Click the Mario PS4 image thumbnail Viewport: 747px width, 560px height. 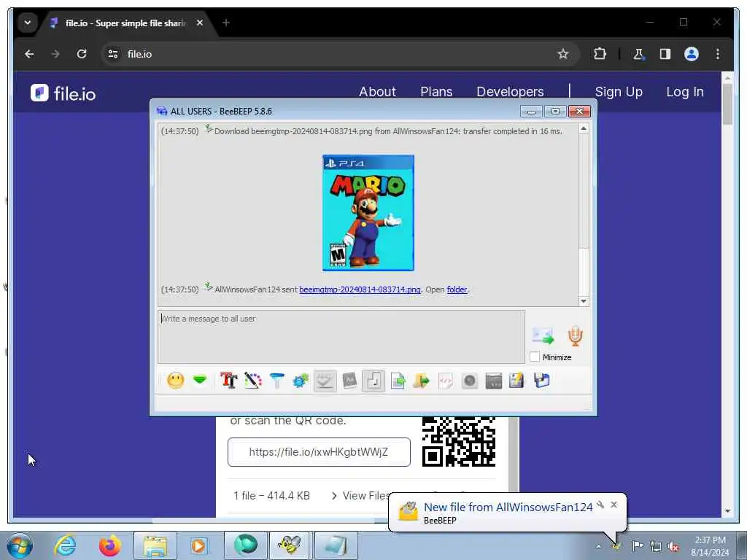tap(368, 213)
